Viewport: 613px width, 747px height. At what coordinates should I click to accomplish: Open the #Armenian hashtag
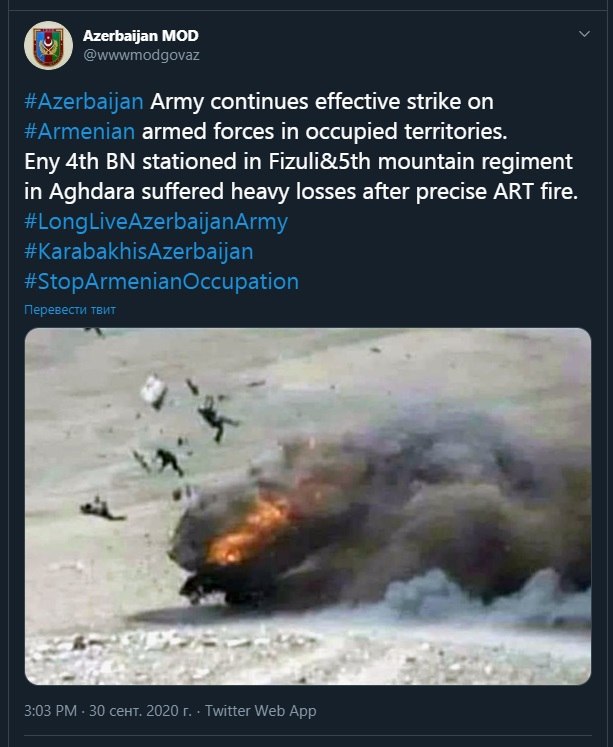click(x=80, y=131)
